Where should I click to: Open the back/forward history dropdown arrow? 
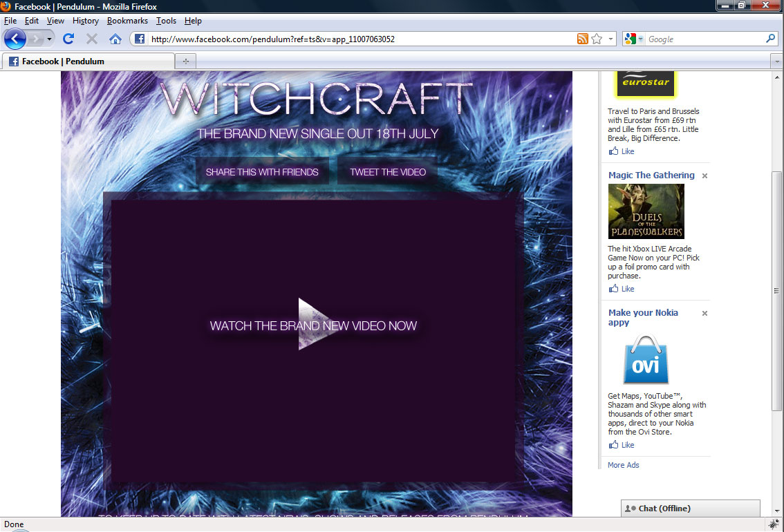49,39
